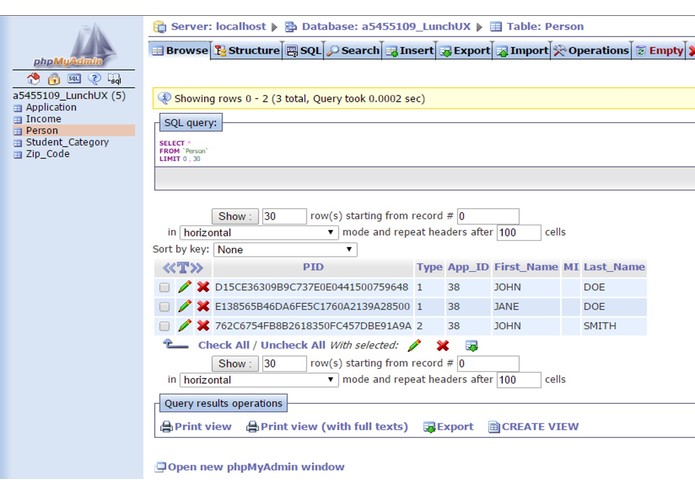Click the upper starting record number field
The image size is (695, 494).
click(x=488, y=216)
